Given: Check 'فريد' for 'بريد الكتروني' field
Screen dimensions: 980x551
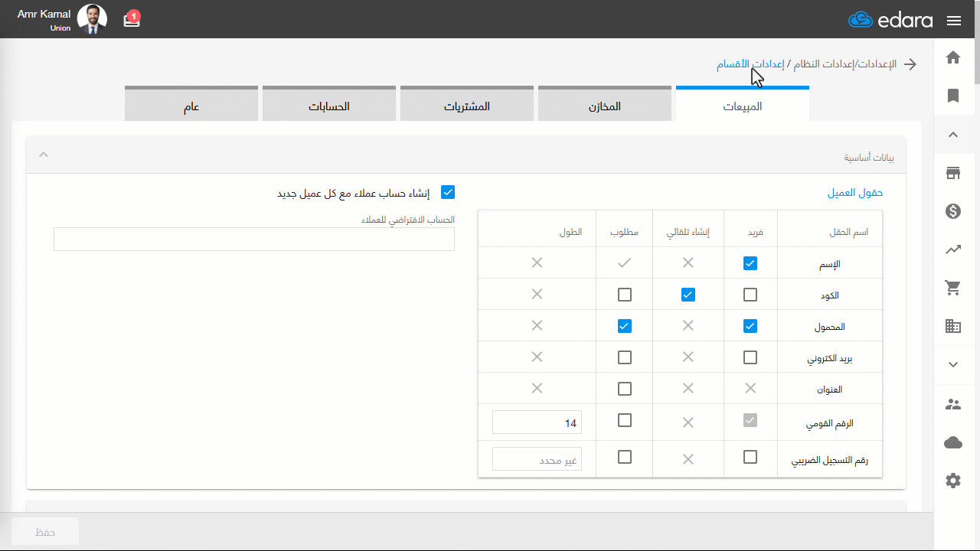Looking at the screenshot, I should click(750, 357).
